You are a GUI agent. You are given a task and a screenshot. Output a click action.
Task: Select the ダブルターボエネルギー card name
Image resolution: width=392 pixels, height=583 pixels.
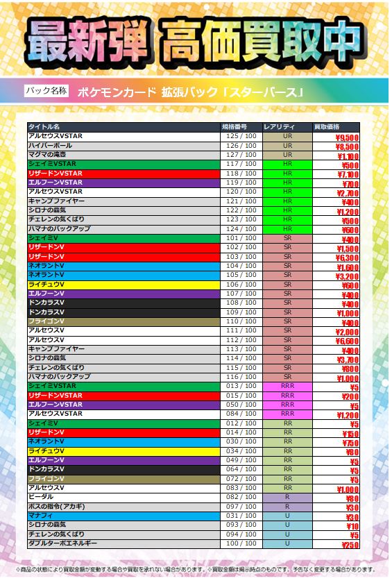[x=62, y=543]
